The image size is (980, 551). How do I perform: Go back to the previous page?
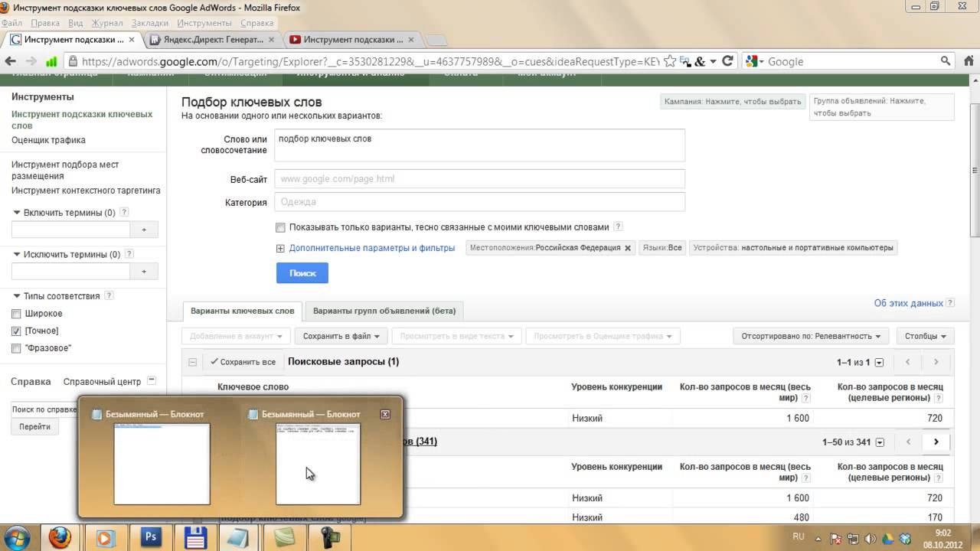pos(11,61)
